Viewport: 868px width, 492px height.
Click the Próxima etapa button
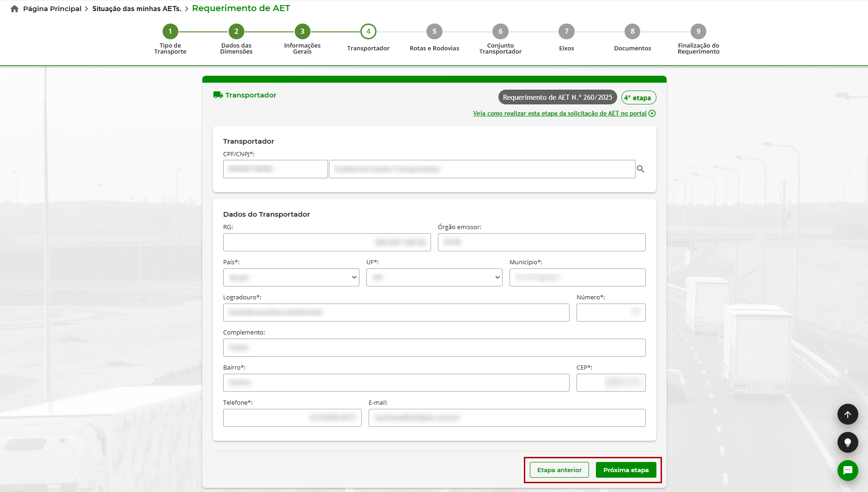pyautogui.click(x=626, y=470)
